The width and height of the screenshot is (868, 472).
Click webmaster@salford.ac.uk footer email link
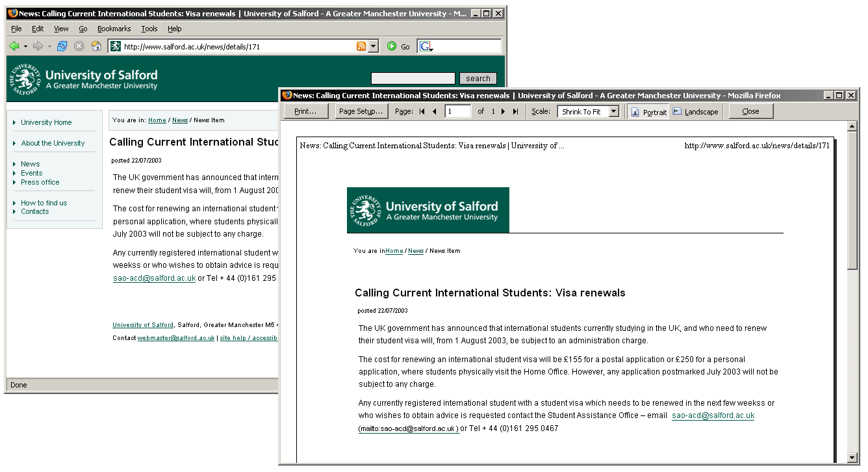coord(176,338)
